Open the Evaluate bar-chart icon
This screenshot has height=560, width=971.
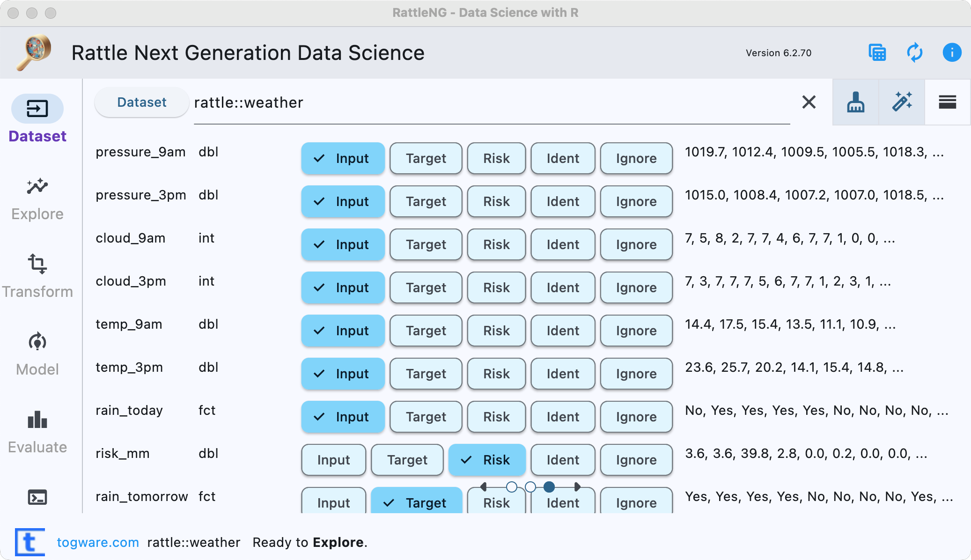(x=37, y=420)
